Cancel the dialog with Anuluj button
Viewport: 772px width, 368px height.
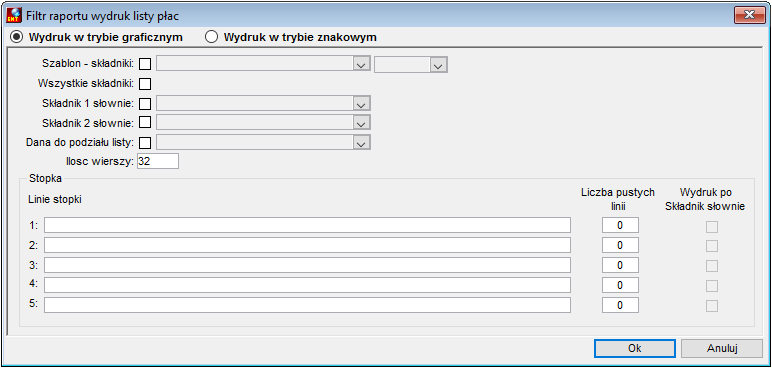(x=722, y=348)
